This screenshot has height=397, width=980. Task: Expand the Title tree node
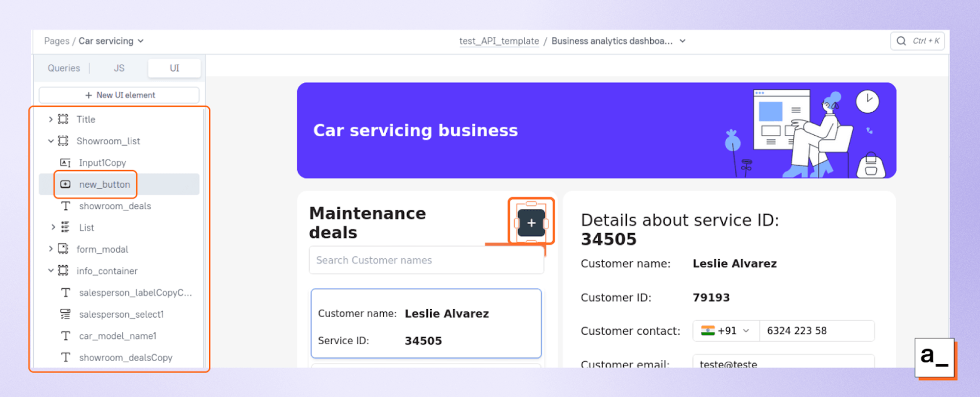(50, 119)
